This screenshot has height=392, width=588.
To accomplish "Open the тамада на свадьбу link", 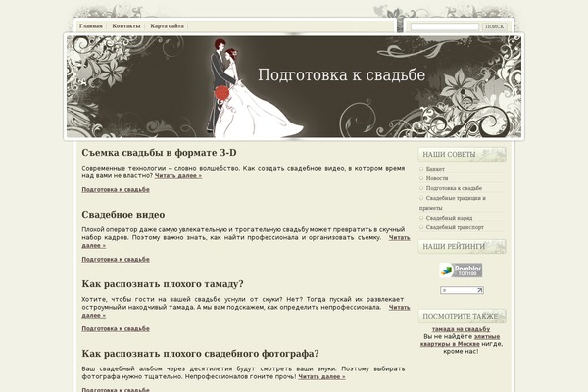I will [461, 329].
